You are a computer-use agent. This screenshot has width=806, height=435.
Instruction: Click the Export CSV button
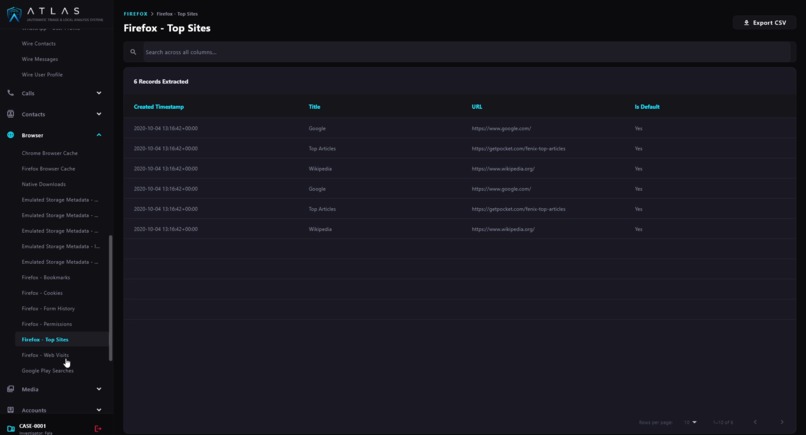tap(764, 23)
